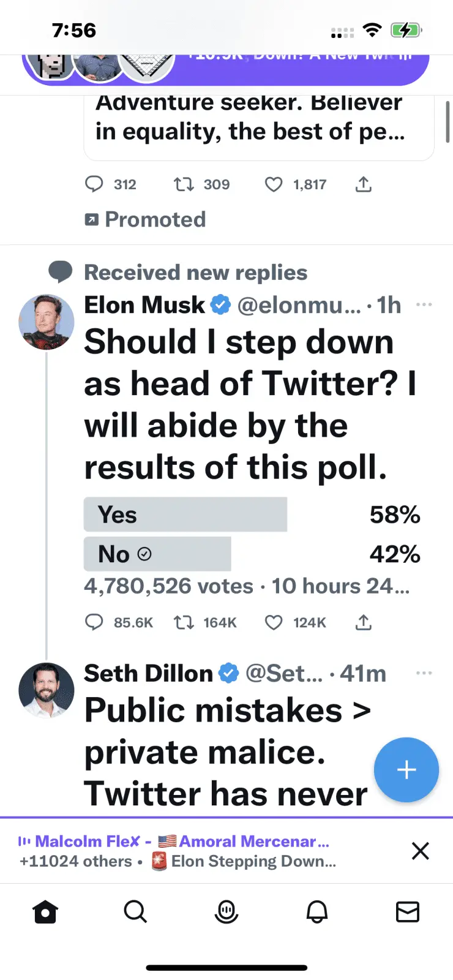Retweet Elon Musk's poll tweet
This screenshot has width=453, height=980.
[184, 622]
